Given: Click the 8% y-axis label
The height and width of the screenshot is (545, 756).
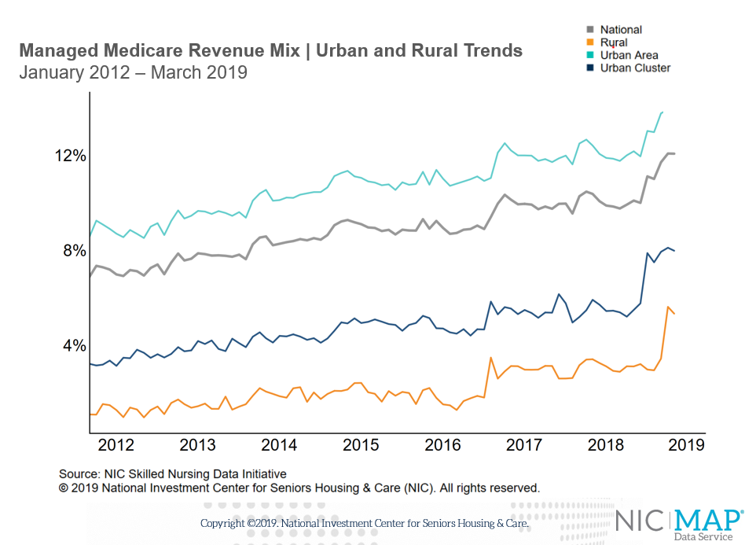Looking at the screenshot, I should point(75,251).
